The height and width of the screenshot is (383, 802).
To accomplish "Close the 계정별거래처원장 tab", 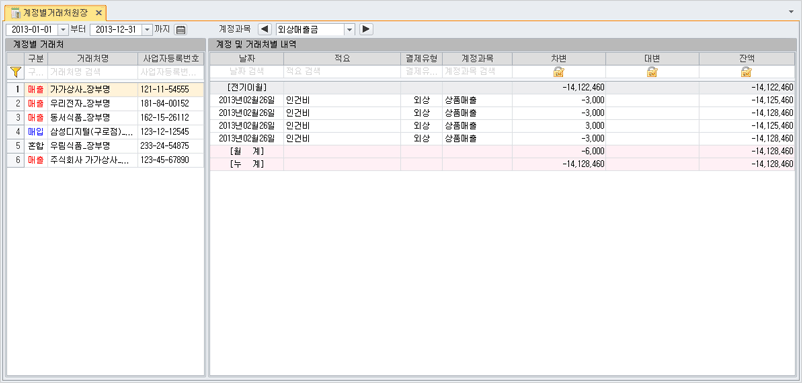I will click(x=99, y=12).
